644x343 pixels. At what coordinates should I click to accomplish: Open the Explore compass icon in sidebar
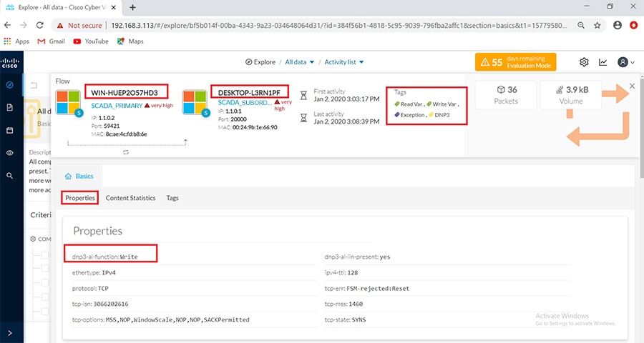click(x=10, y=85)
